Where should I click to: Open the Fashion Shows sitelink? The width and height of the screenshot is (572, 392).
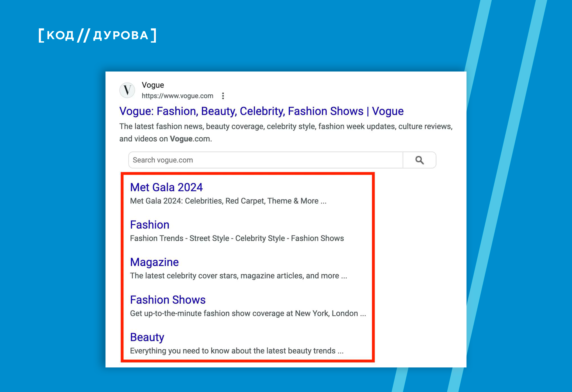[x=168, y=300]
